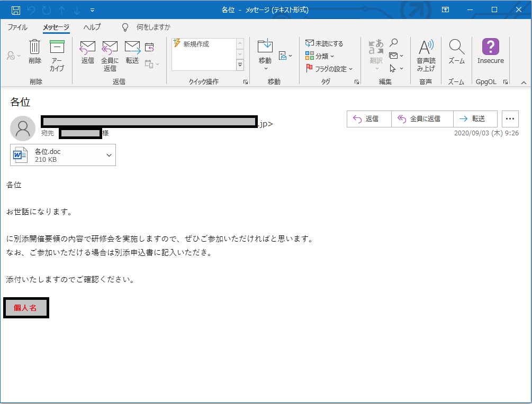Open the 各位.doc attachment dropdown arrow
Screen dimensions: 532x404
(109, 155)
